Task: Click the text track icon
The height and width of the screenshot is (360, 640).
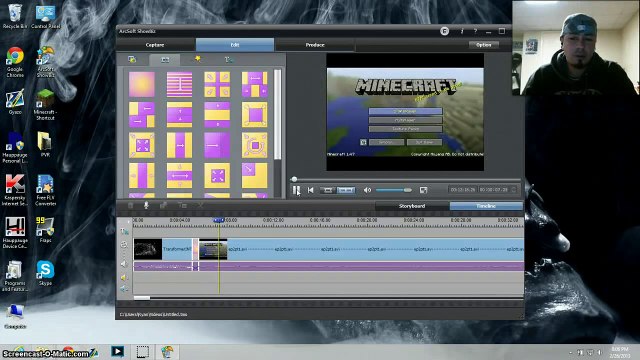Action: pos(124,231)
